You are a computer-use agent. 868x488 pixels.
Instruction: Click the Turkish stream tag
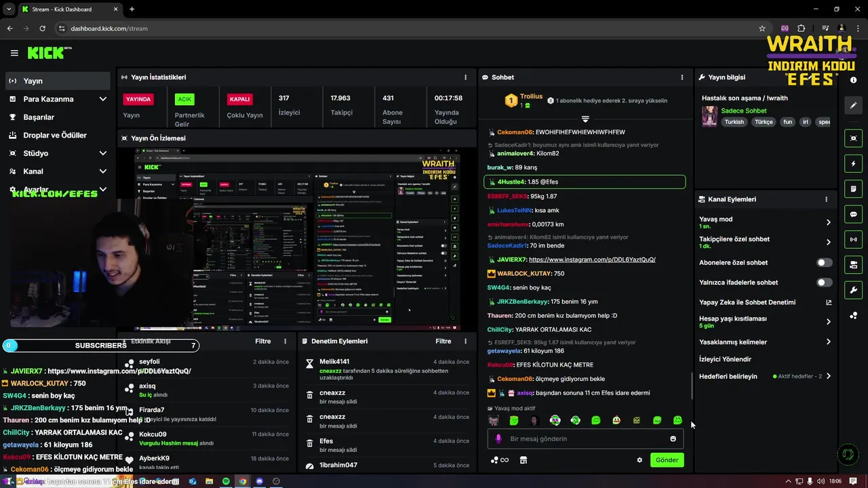tap(734, 122)
